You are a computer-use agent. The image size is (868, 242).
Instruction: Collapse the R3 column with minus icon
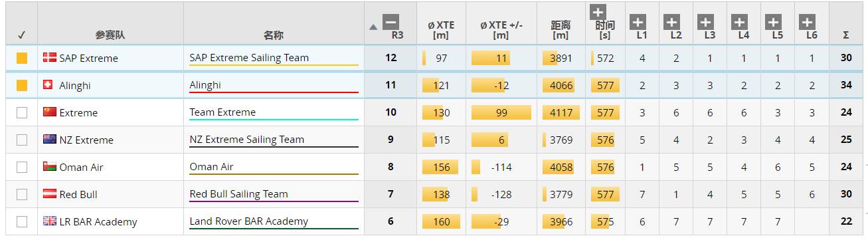(x=391, y=22)
